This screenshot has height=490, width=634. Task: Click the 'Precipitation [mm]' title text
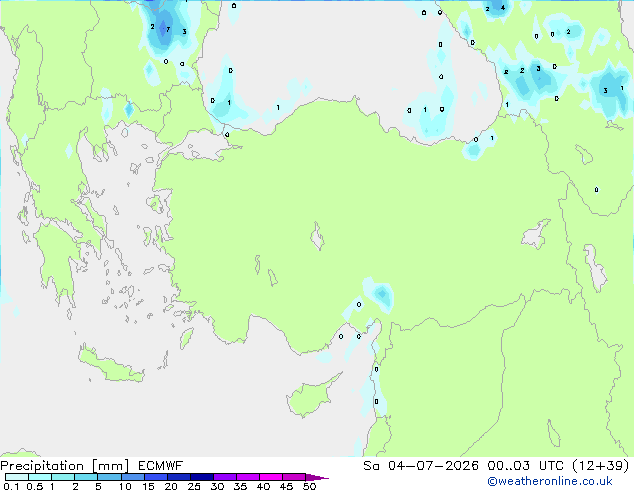pyautogui.click(x=65, y=466)
